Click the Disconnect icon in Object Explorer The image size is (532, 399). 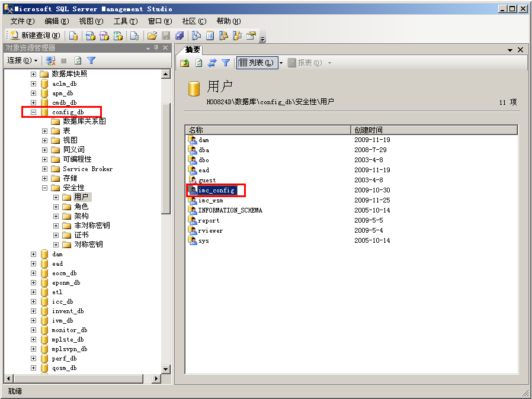point(50,61)
